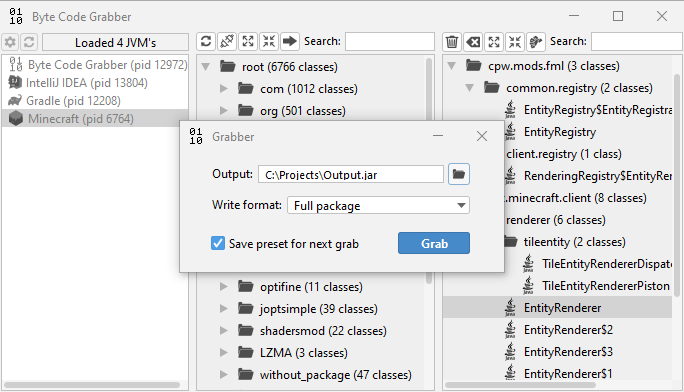Collapse all nodes in middle class tree
The width and height of the screenshot is (684, 392).
point(269,41)
